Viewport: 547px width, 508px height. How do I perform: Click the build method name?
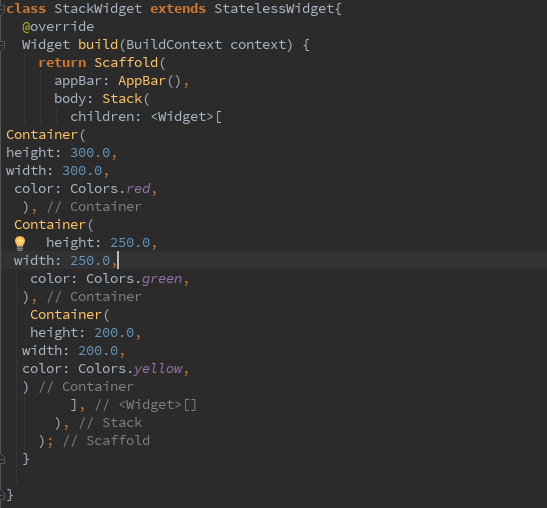(x=98, y=45)
